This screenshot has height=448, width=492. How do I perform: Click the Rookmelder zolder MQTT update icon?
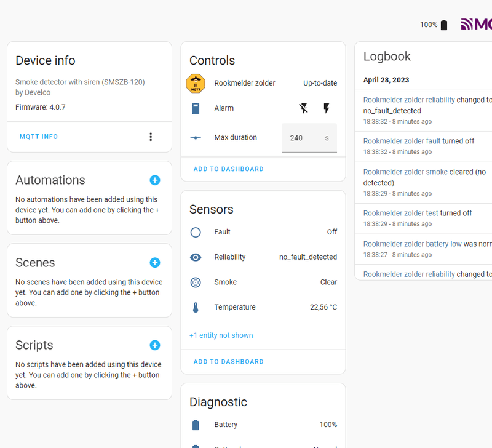pos(196,83)
